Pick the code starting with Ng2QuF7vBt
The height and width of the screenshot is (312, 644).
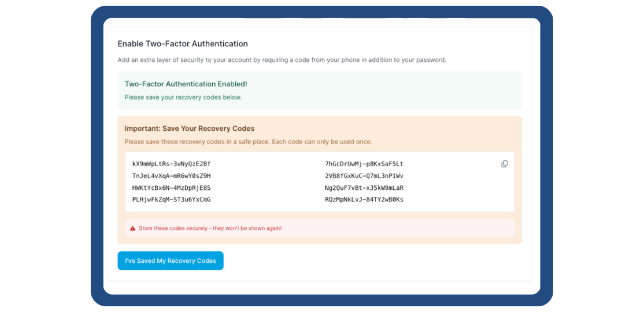point(364,188)
